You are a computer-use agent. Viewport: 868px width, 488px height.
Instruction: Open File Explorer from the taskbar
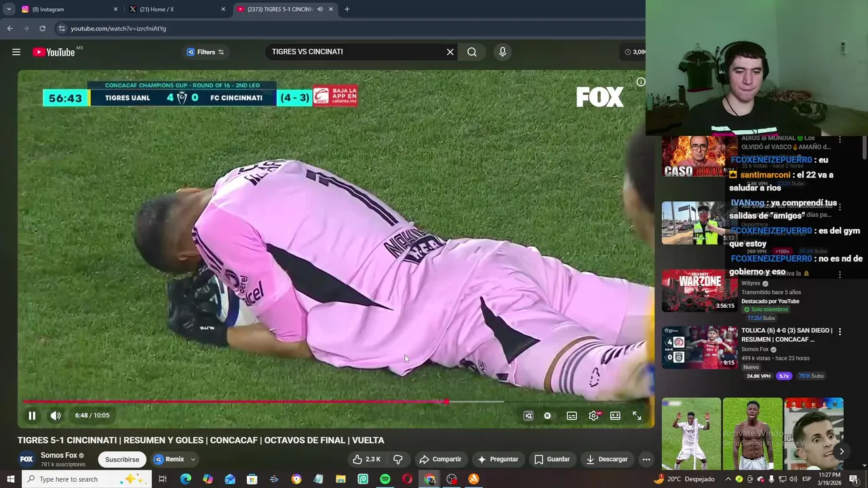(340, 479)
